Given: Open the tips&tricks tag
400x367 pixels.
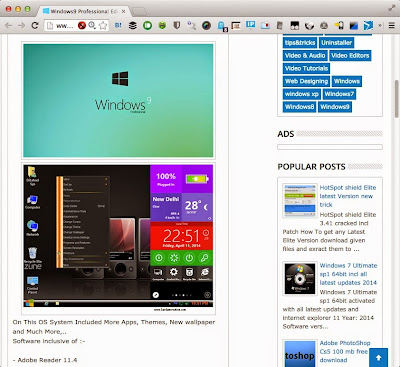Looking at the screenshot, I should [300, 43].
